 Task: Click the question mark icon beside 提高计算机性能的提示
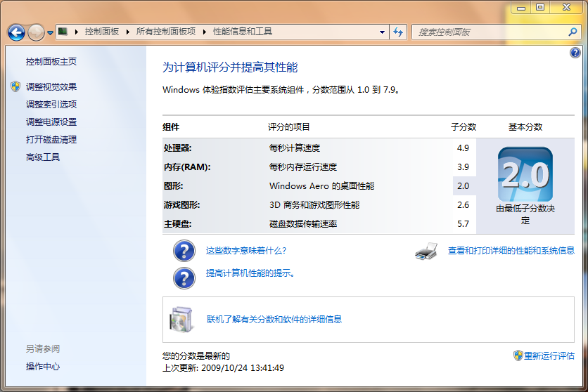tap(184, 277)
